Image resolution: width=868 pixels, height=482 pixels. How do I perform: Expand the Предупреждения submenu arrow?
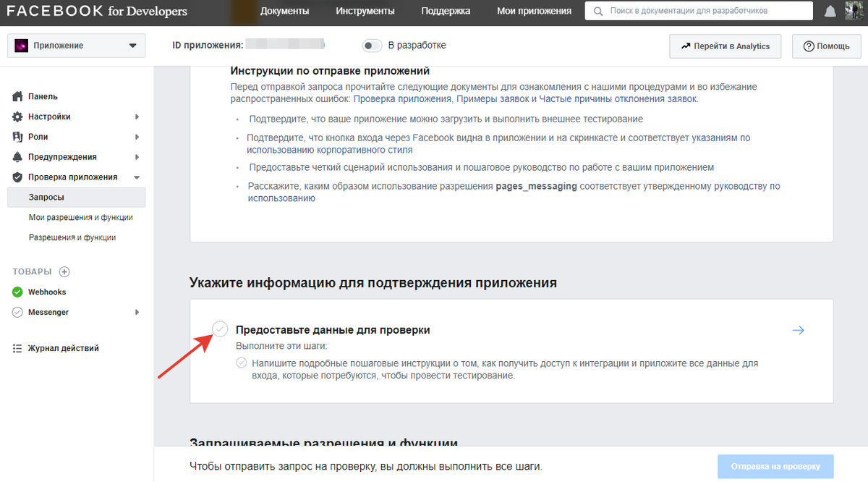(x=137, y=157)
